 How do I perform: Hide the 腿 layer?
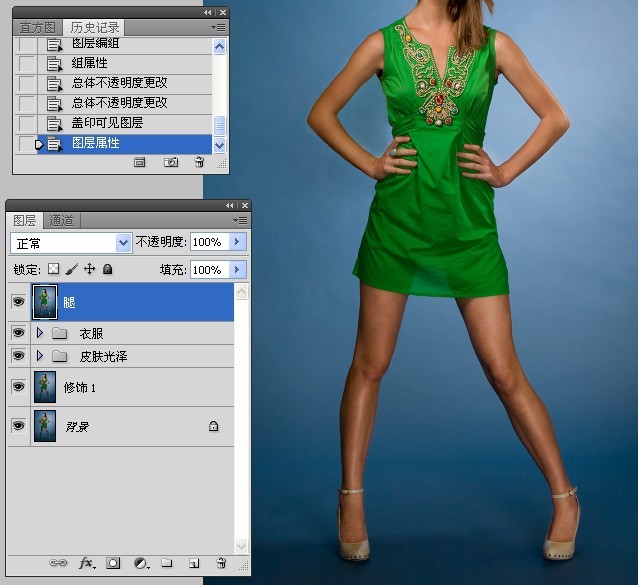[x=18, y=302]
